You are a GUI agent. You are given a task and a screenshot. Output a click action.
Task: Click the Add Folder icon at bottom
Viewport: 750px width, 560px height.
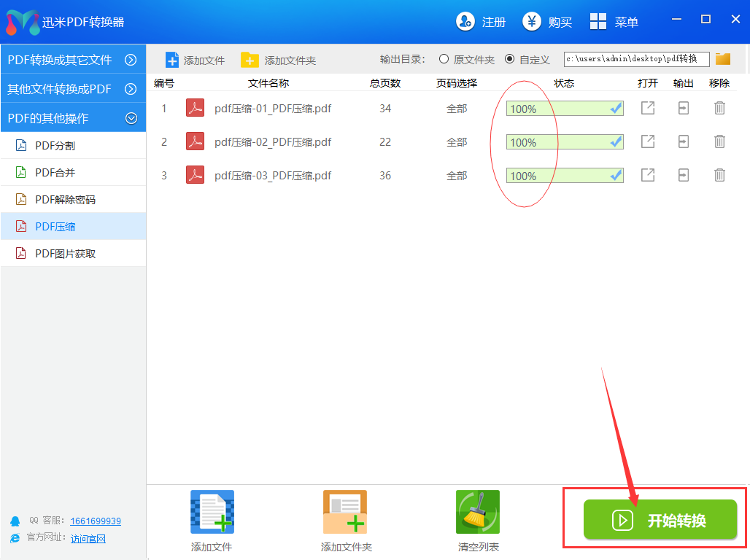pos(345,513)
